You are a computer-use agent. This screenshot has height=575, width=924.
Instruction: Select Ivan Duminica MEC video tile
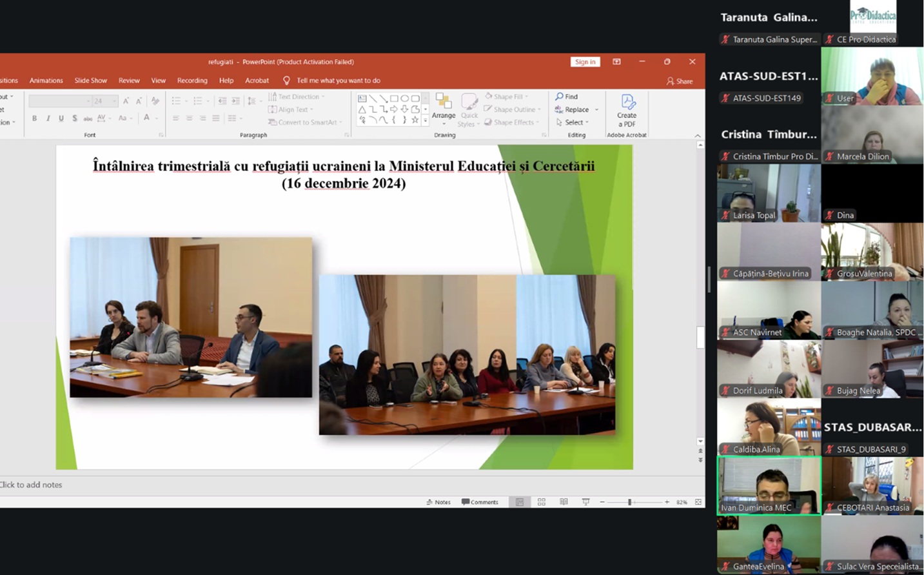pos(769,485)
